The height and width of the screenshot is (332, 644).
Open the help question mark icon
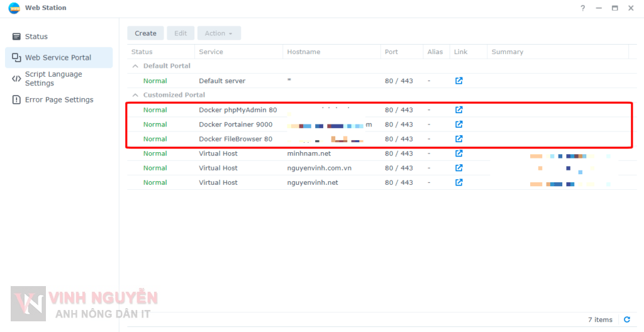point(582,8)
